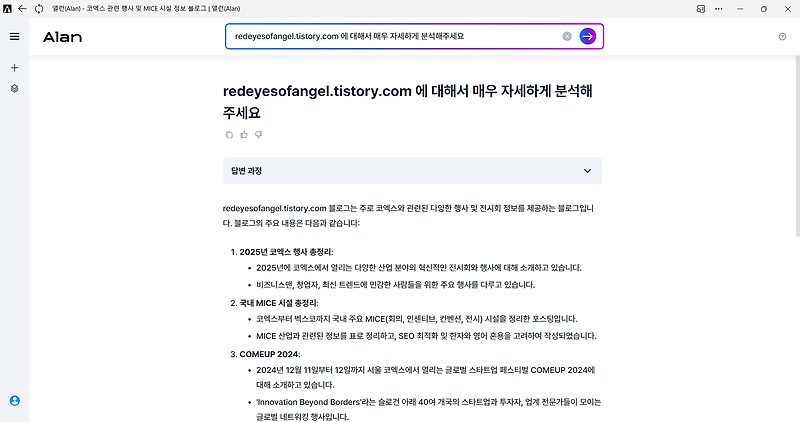800x422 pixels.
Task: Open the more options ellipsis menu
Action: [718, 9]
